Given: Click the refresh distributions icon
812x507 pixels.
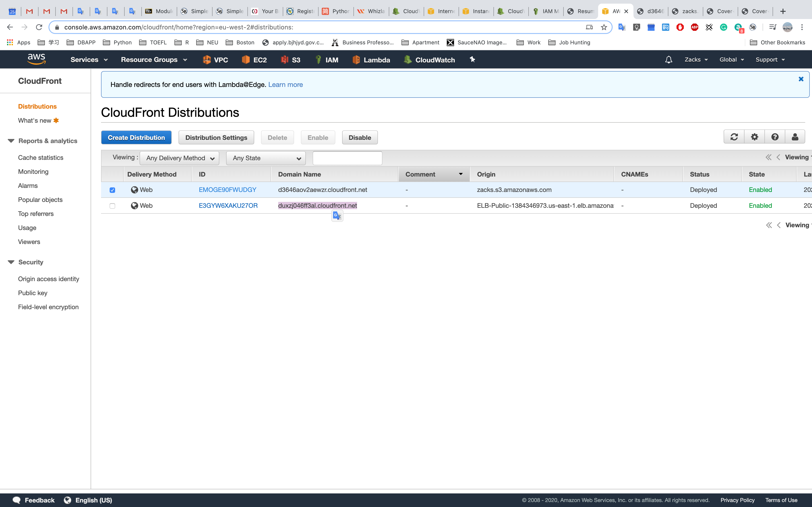Looking at the screenshot, I should pyautogui.click(x=734, y=137).
